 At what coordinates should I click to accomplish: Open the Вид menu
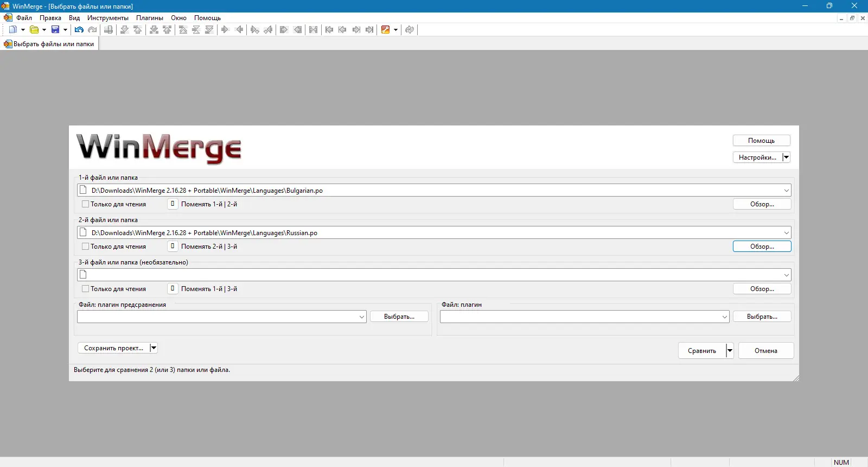[x=74, y=18]
